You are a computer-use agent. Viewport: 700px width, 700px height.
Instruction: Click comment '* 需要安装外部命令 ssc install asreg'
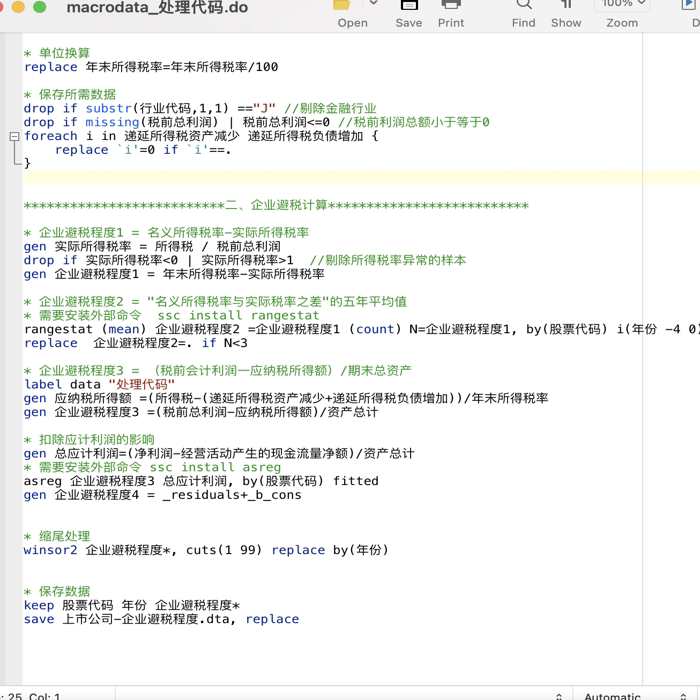(153, 467)
